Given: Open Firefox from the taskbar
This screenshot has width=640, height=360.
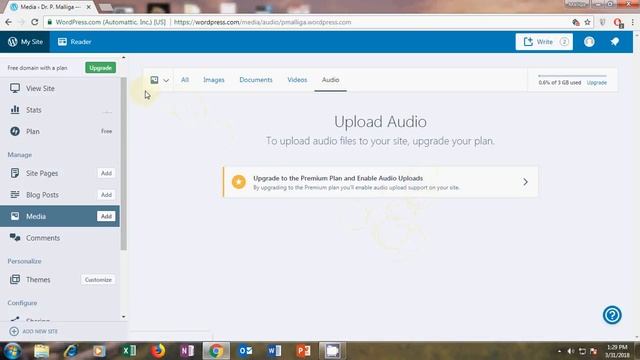Looking at the screenshot, I should tap(158, 351).
